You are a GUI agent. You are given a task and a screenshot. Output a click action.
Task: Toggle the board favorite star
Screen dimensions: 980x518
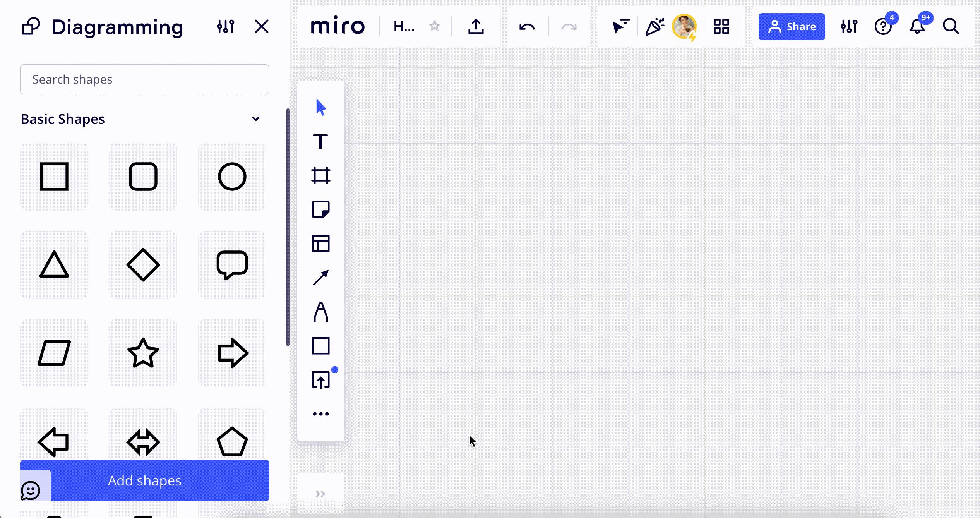[434, 26]
